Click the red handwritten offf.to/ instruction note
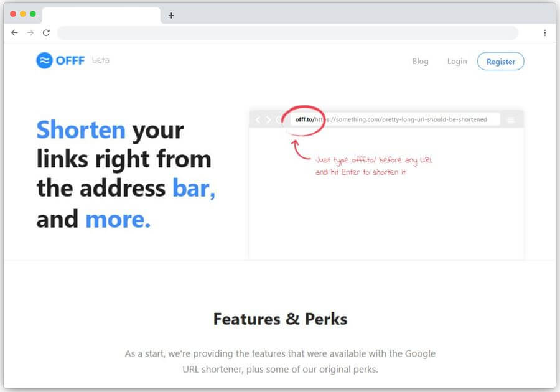Viewport: 560px width, 392px height. click(373, 166)
